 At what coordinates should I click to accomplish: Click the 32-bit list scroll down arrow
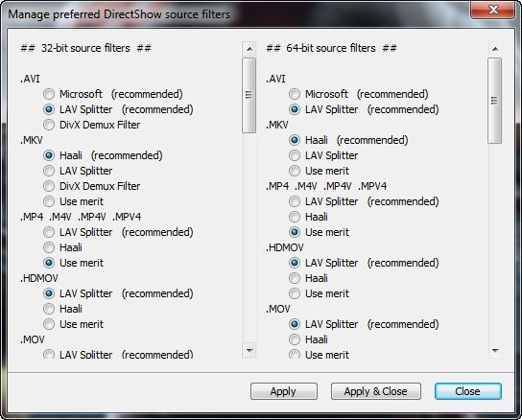pyautogui.click(x=249, y=350)
